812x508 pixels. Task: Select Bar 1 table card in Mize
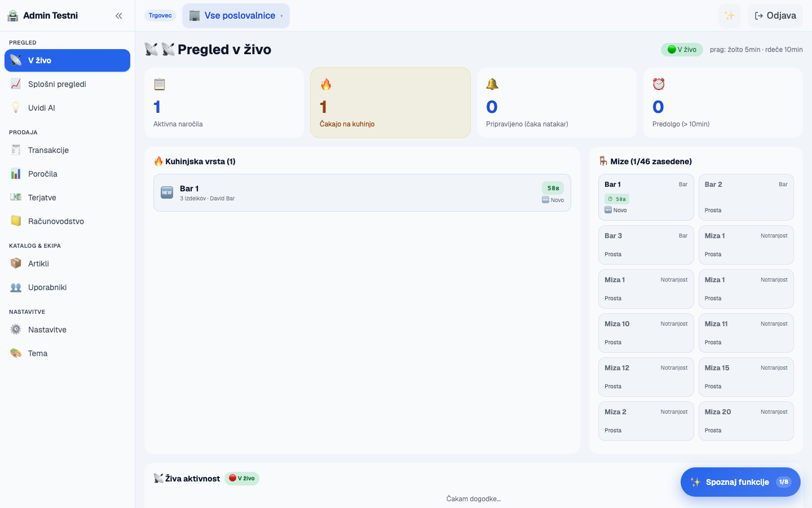[x=646, y=197]
